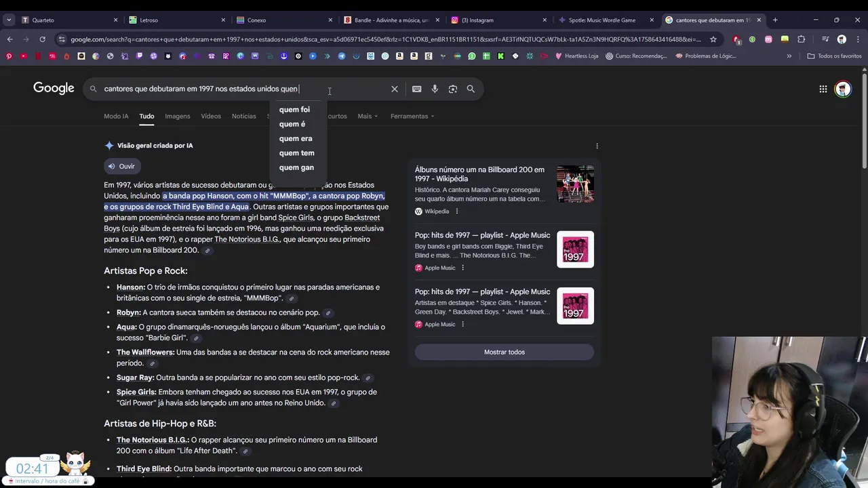868x488 pixels.
Task: Open first Pop: hits de 1997 playlist link
Action: tap(482, 235)
